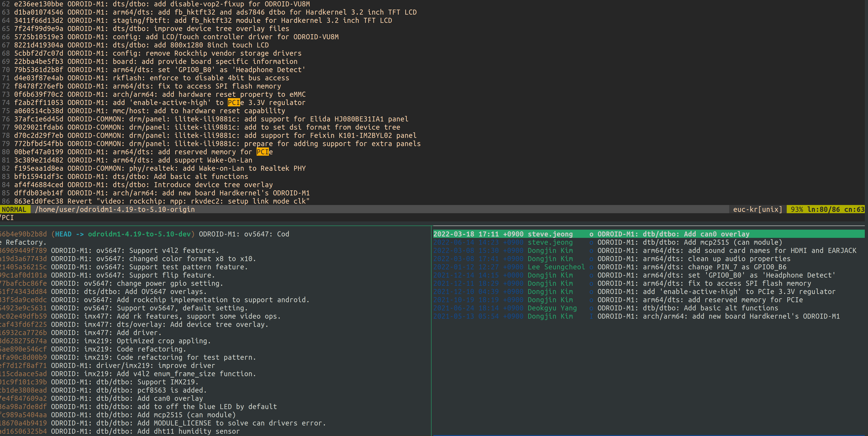This screenshot has width=868, height=436.
Task: Click line 62 disable-vop2-fixup commit entry
Action: 162,4
